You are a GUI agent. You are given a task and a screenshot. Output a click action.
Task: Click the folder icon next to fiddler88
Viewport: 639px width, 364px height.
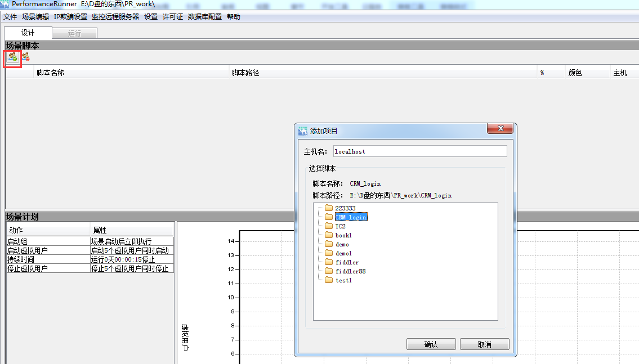(x=329, y=271)
